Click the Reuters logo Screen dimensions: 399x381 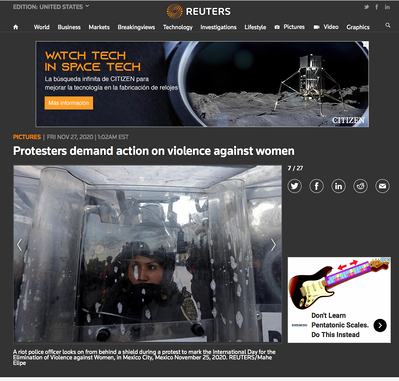(199, 12)
